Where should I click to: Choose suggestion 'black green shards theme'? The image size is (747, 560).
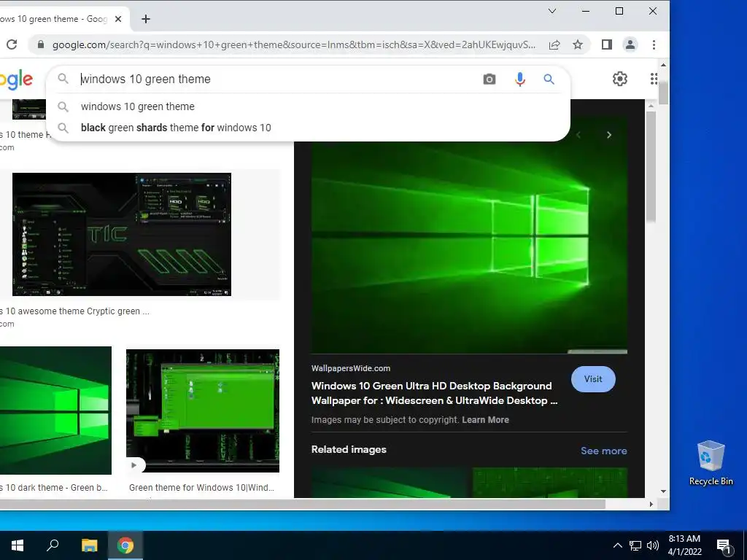(309, 128)
